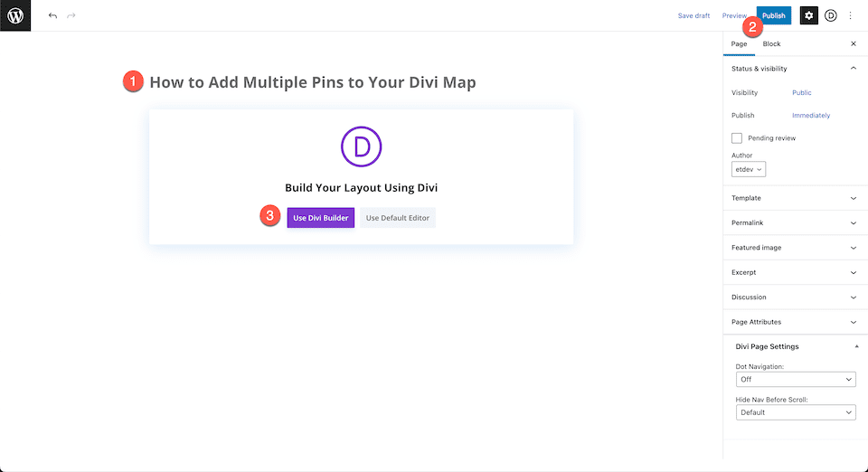Open the Dot Navigation dropdown

[795, 380]
